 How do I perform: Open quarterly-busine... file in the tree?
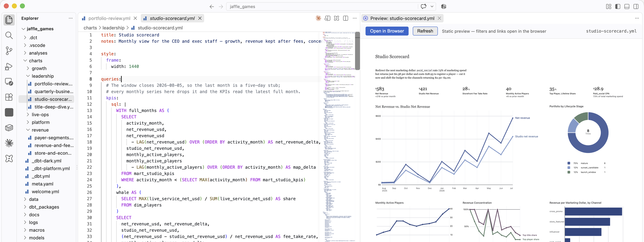(x=54, y=92)
